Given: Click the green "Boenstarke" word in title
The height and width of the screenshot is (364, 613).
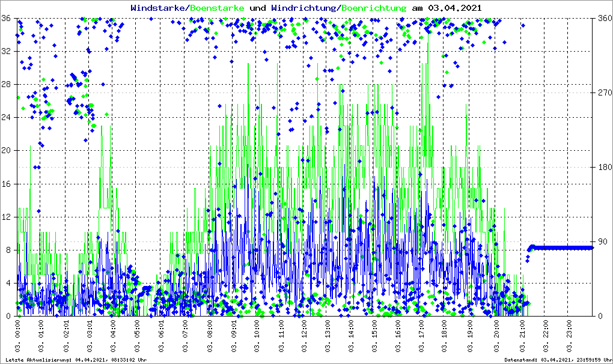Looking at the screenshot, I should pyautogui.click(x=217, y=8).
